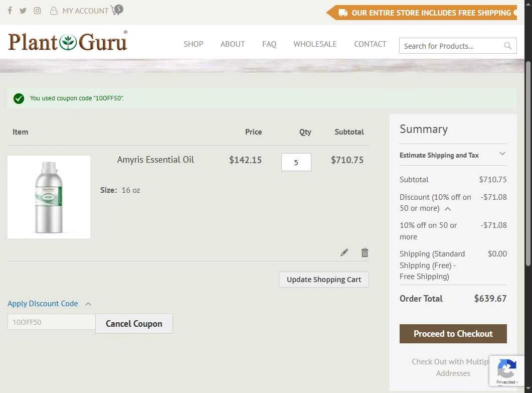Click the item subtotal $710.75
Screen dimensions: 532x393
347,160
